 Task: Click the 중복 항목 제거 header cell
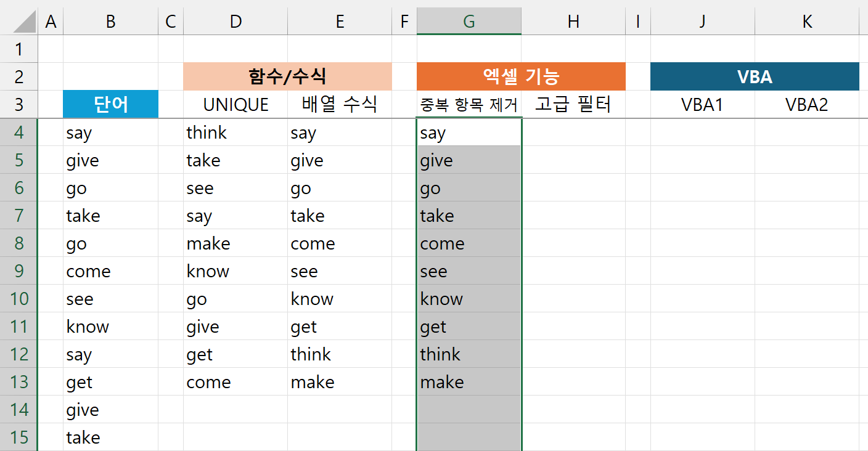(x=469, y=104)
